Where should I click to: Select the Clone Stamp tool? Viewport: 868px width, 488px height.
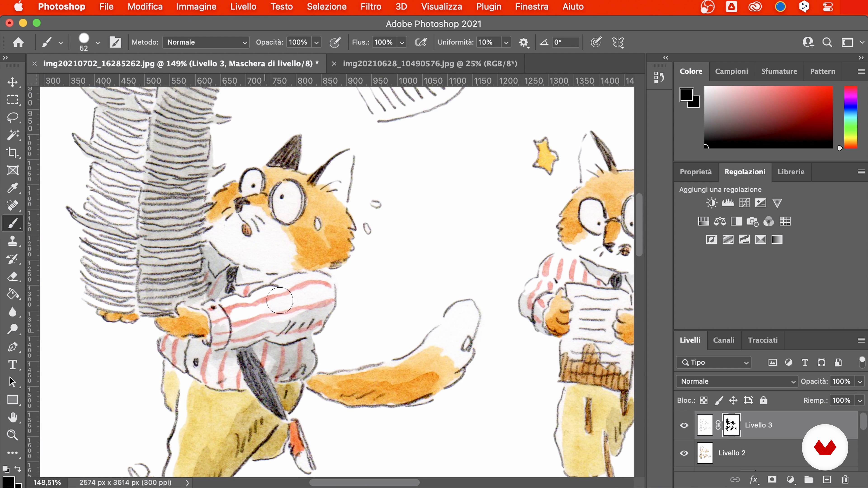[13, 241]
